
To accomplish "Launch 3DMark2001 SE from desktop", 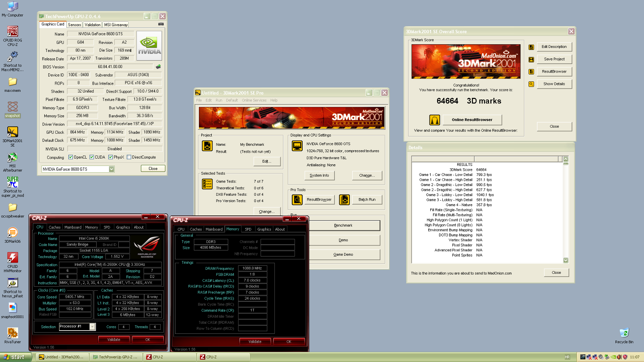I will tap(12, 132).
